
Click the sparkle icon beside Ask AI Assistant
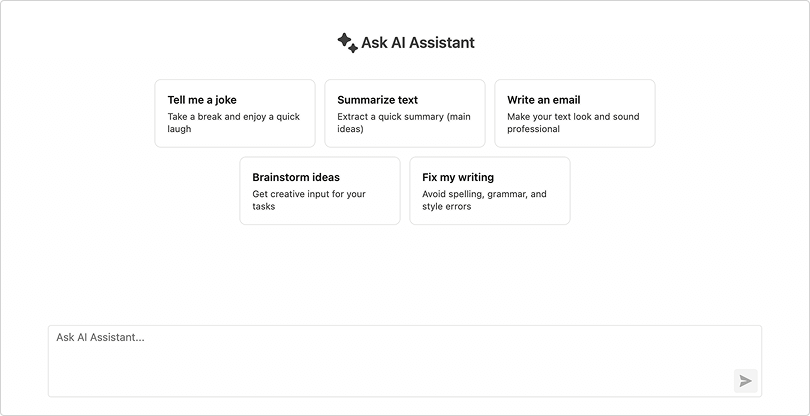coord(347,42)
